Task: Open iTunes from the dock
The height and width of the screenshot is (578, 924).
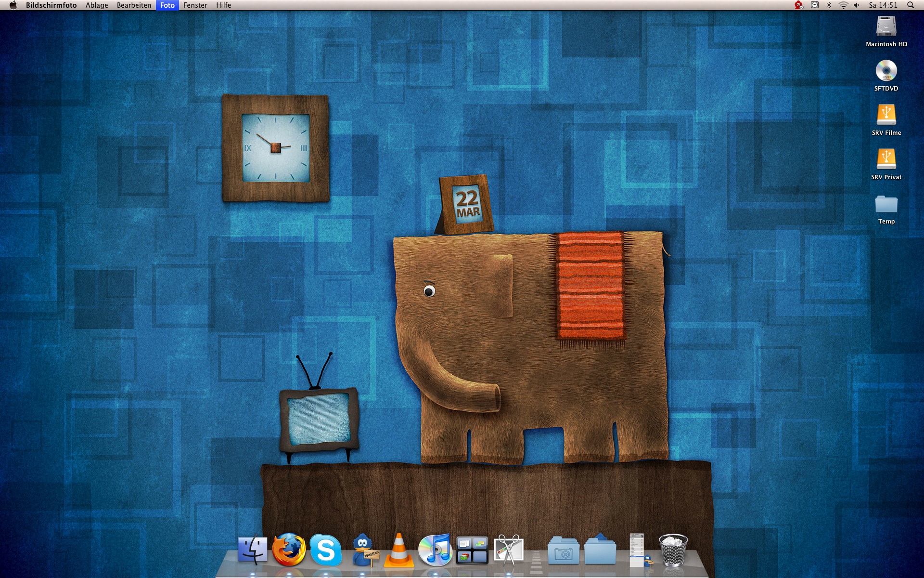Action: (435, 550)
